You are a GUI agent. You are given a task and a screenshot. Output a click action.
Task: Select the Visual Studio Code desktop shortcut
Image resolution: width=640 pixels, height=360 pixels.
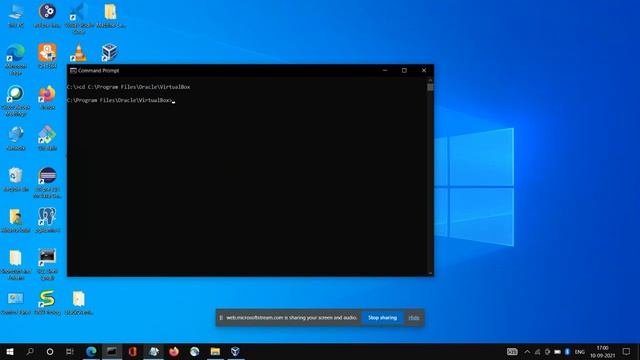pos(79,17)
